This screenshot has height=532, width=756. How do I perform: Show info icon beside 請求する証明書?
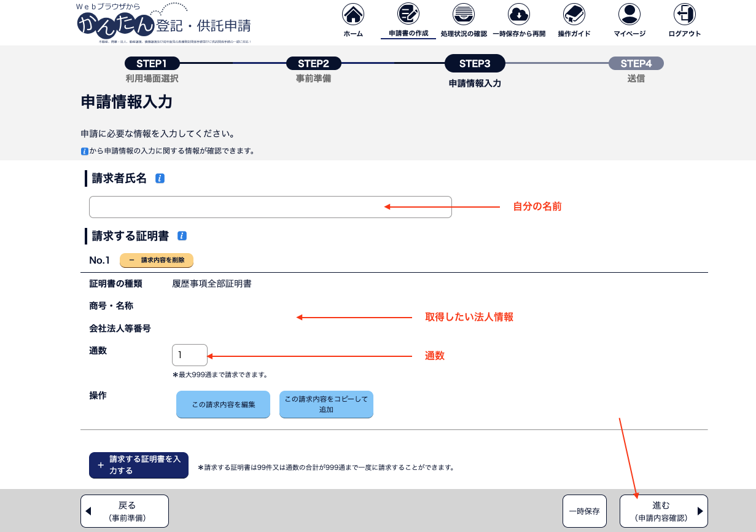182,236
